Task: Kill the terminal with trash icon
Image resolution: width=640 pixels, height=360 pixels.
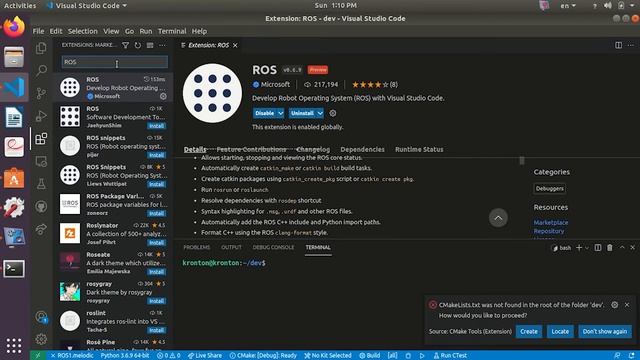Action: pyautogui.click(x=610, y=248)
